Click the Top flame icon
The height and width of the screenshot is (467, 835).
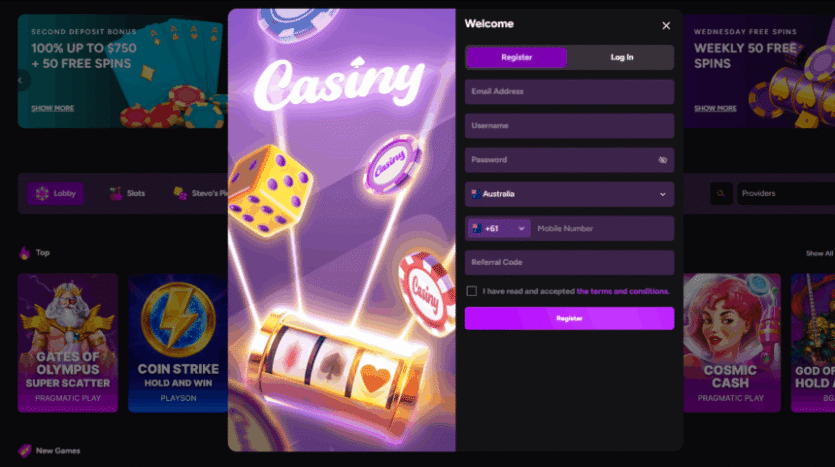[x=24, y=253]
